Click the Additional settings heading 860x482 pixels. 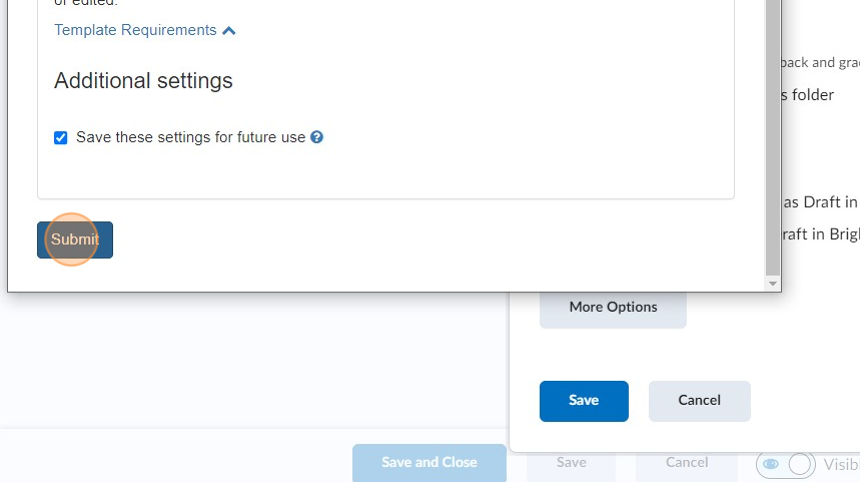tap(143, 81)
